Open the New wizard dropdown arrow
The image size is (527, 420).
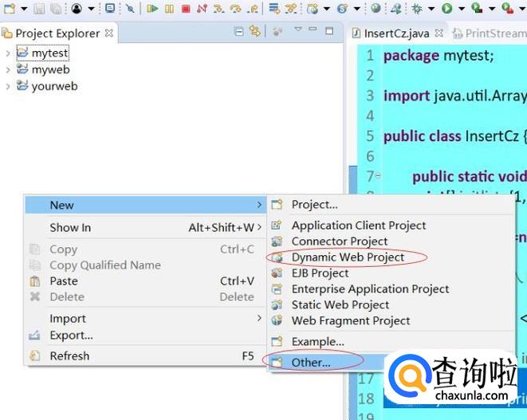[24, 9]
